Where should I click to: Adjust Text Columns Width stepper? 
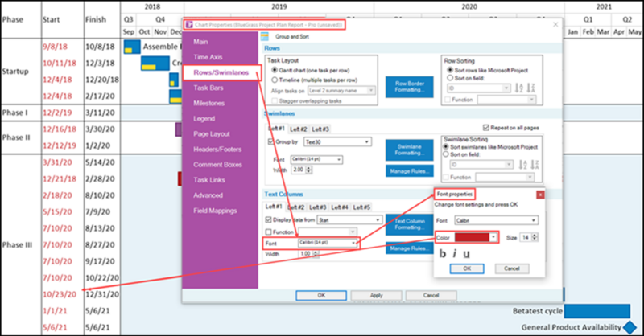pyautogui.click(x=316, y=254)
